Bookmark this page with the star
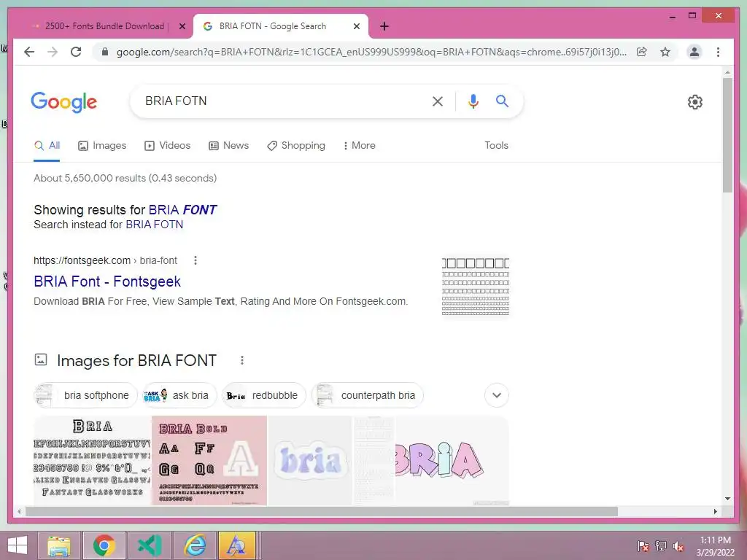The image size is (747, 560). [x=665, y=52]
